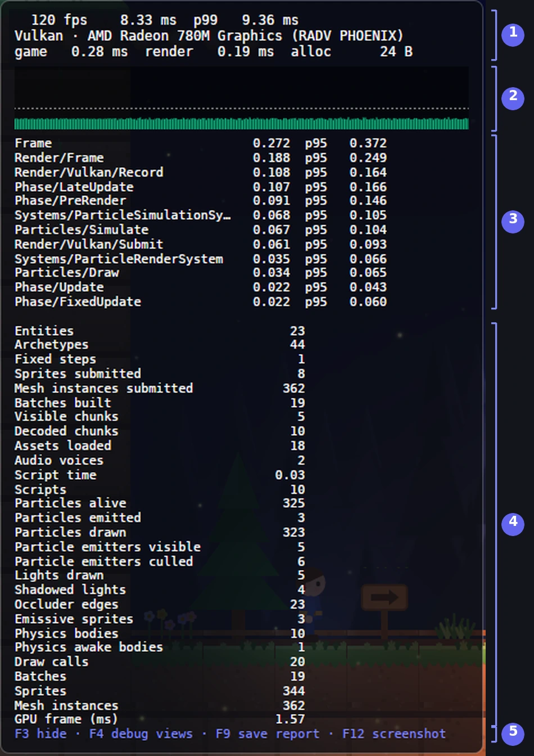The image size is (534, 756).
Task: Select the "Shadowed lights" counter label
Action: (x=70, y=590)
